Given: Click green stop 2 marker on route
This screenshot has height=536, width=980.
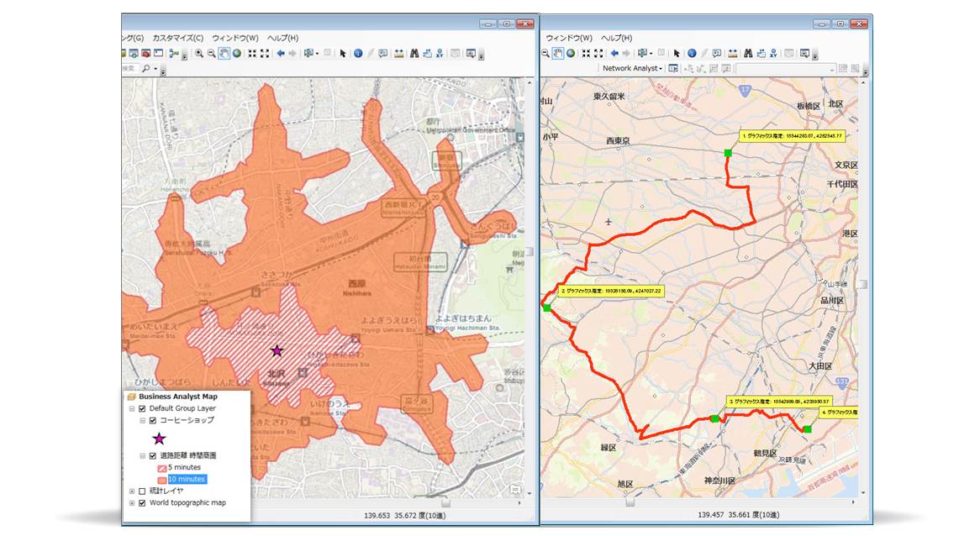Looking at the screenshot, I should [547, 308].
